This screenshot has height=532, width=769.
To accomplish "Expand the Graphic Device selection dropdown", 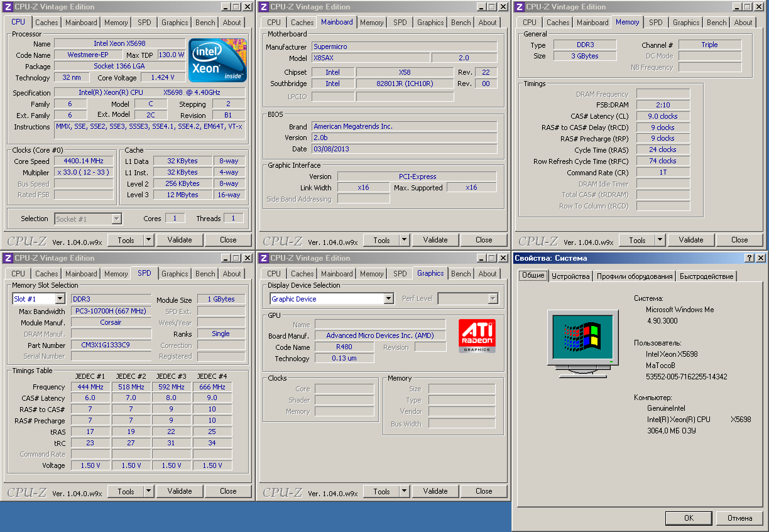I will (x=388, y=299).
